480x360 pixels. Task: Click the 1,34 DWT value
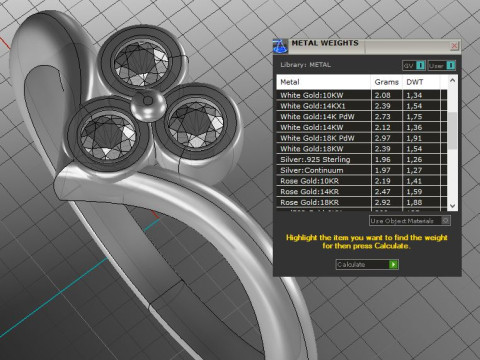tap(414, 95)
